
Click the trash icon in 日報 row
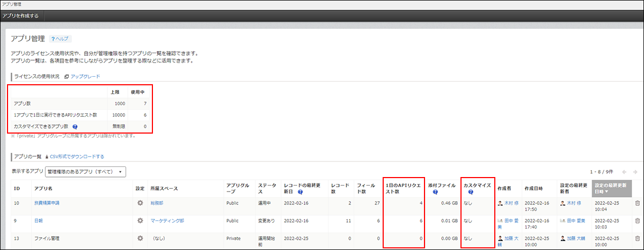(x=637, y=220)
